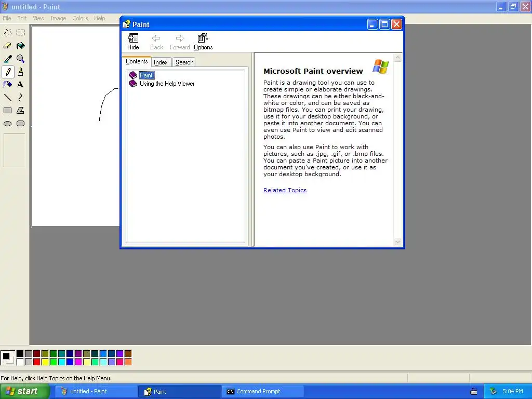
Task: Choose the Brush tool
Action: (x=21, y=72)
